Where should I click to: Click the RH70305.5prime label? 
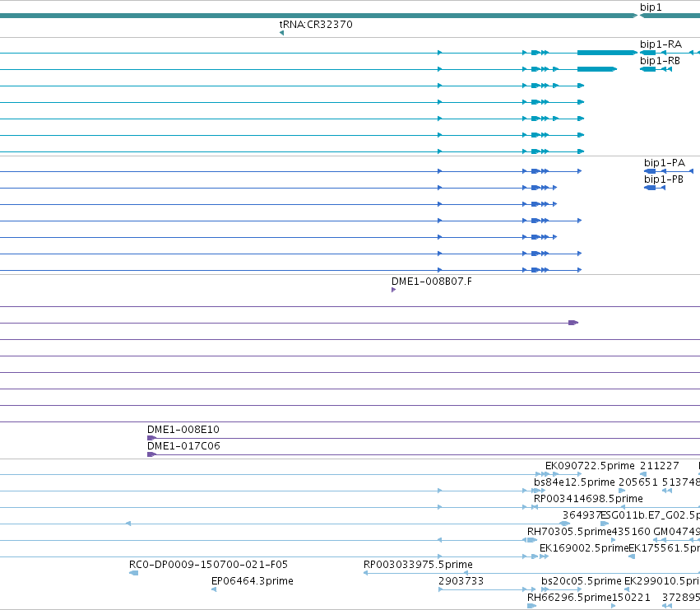tap(569, 532)
